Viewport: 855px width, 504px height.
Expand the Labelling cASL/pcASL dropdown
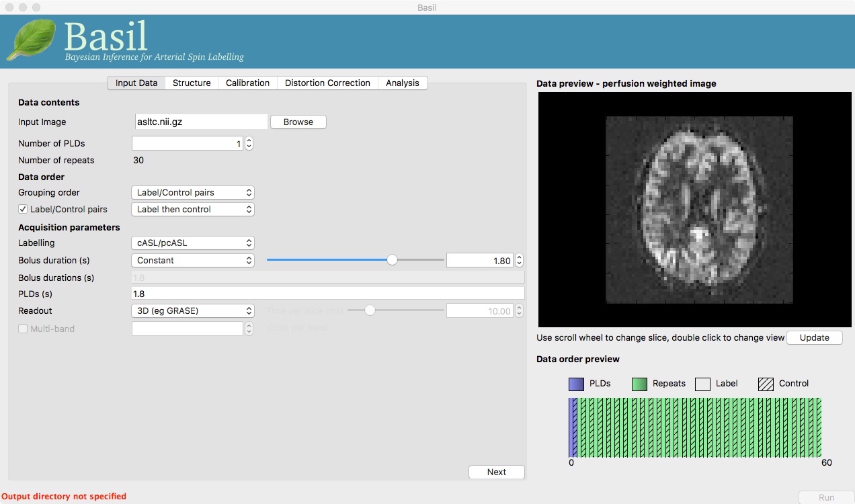click(193, 243)
